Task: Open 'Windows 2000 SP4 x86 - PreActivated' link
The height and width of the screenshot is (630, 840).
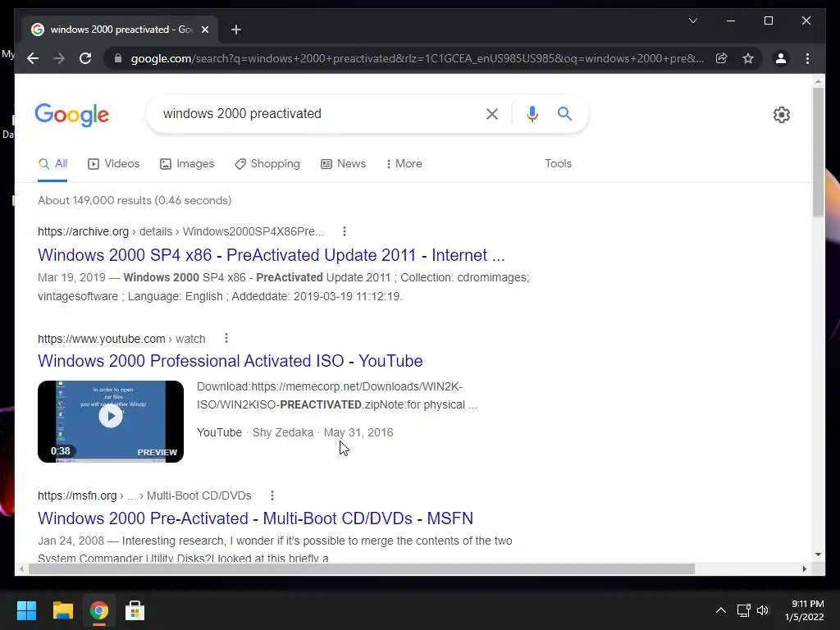Action: tap(271, 255)
